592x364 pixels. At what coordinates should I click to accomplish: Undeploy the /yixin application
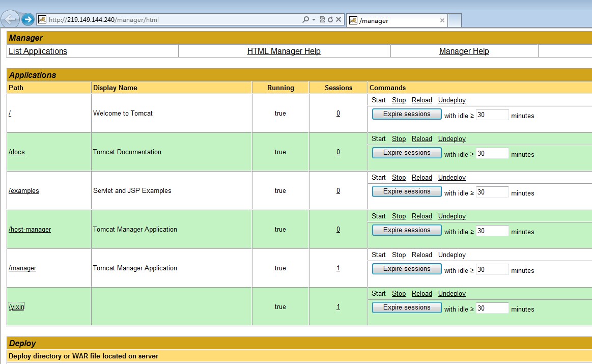452,293
